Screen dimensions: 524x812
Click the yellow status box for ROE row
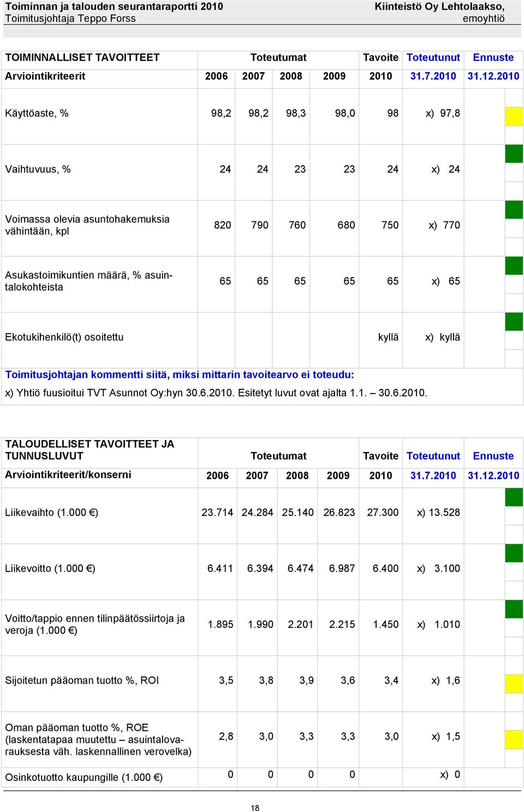point(514,739)
